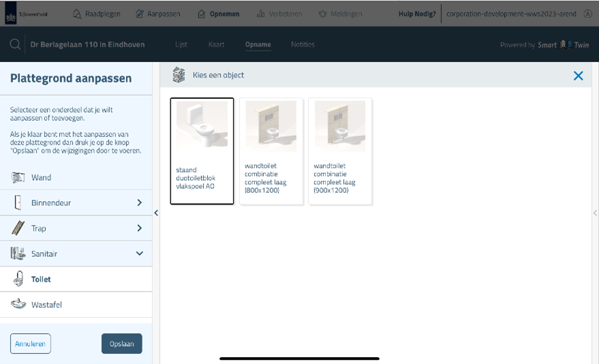The width and height of the screenshot is (599, 364).
Task: Collapse the Sanitair section chevron
Action: tap(139, 254)
